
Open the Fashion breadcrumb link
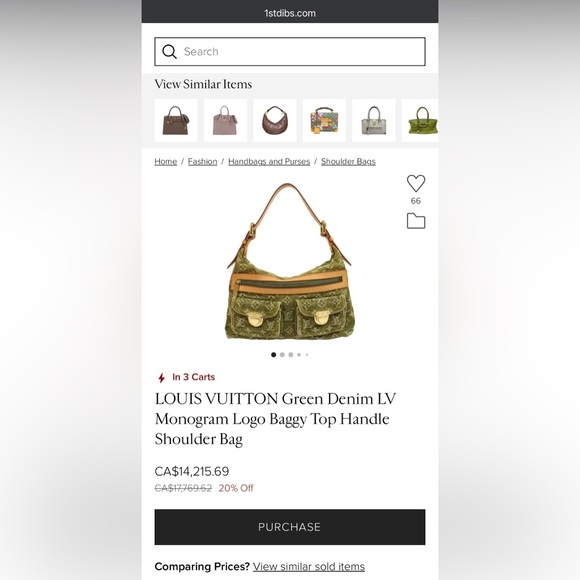202,162
